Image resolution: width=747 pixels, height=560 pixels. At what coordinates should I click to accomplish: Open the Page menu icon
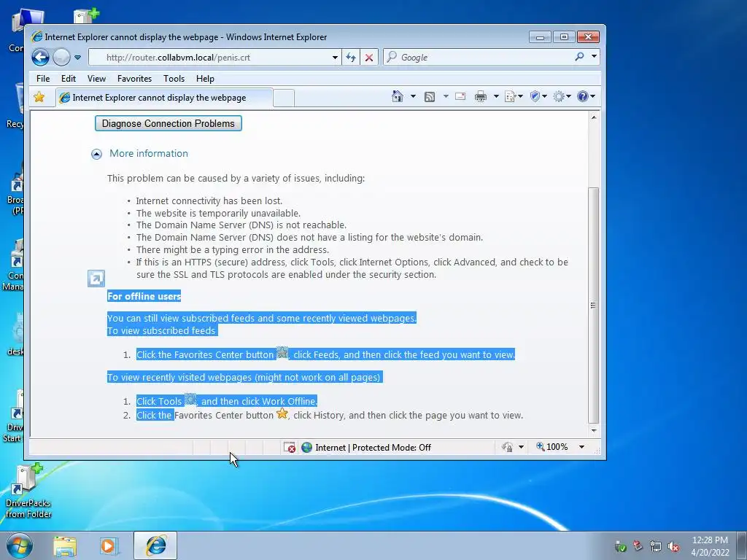pyautogui.click(x=513, y=97)
